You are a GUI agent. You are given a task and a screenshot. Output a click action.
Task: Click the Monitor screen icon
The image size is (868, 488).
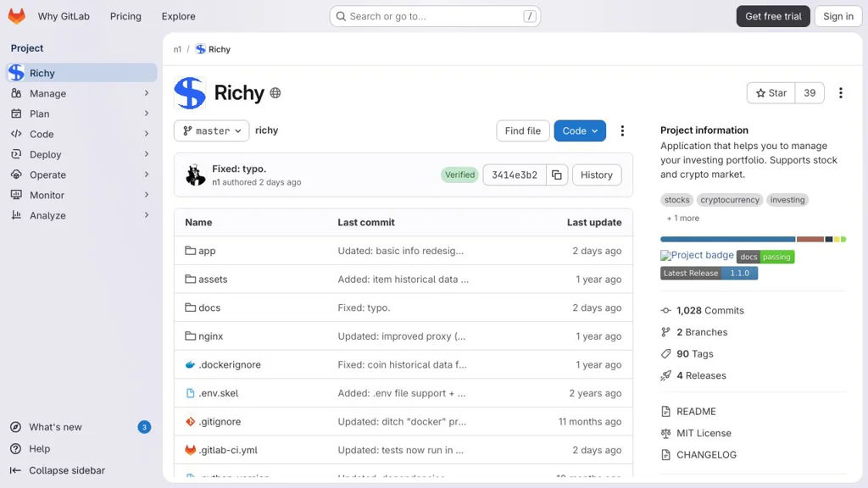(17, 195)
